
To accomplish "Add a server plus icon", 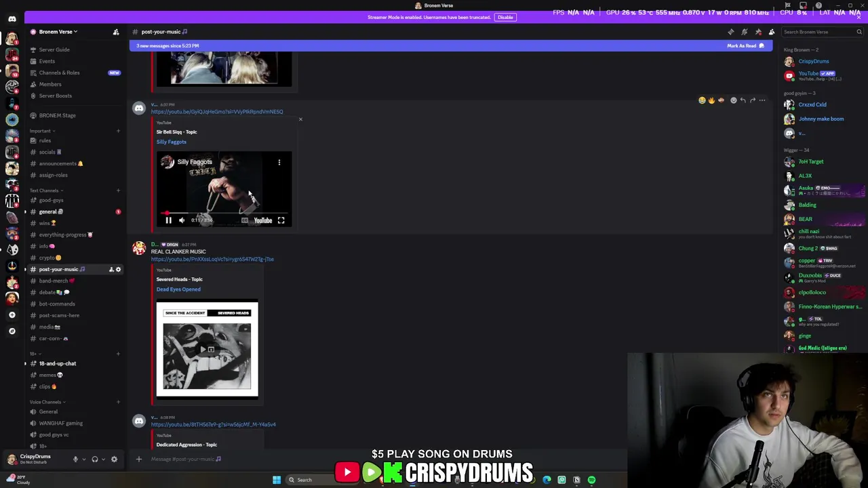I will [12, 314].
